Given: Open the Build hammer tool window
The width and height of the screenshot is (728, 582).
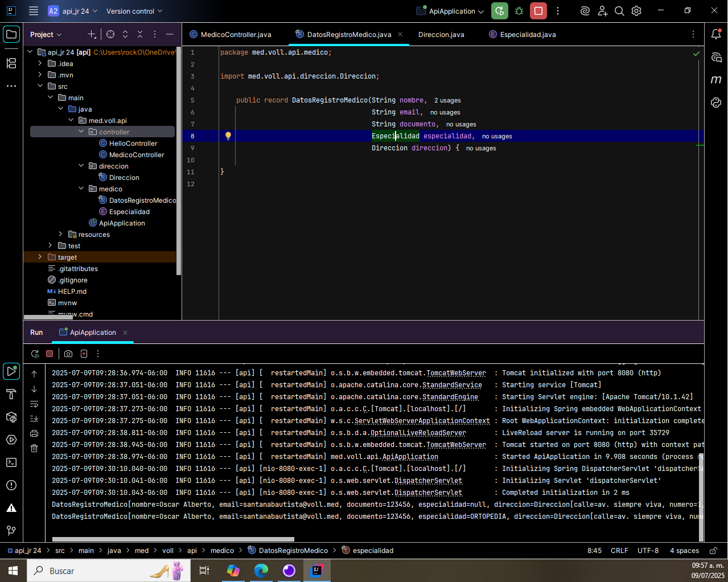Looking at the screenshot, I should 11,394.
